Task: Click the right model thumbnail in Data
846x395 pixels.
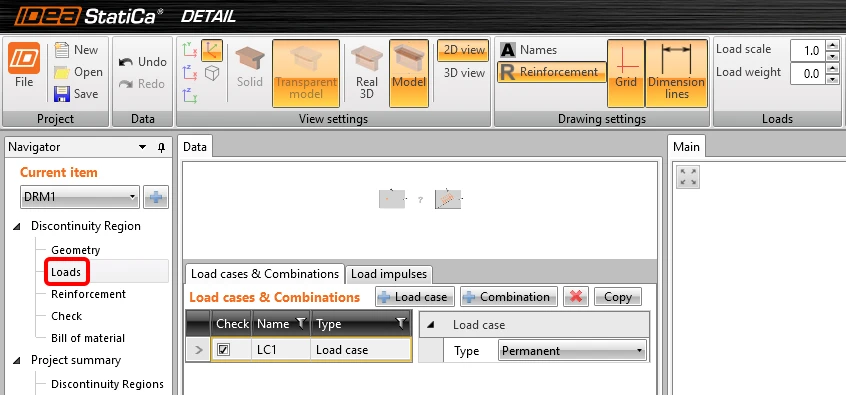Action: [x=448, y=199]
